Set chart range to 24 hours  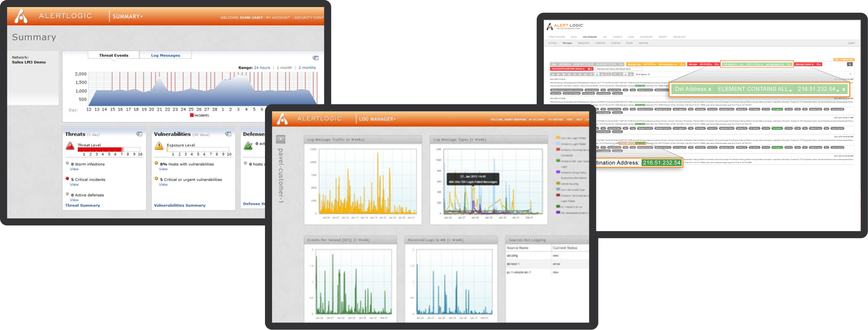point(262,67)
